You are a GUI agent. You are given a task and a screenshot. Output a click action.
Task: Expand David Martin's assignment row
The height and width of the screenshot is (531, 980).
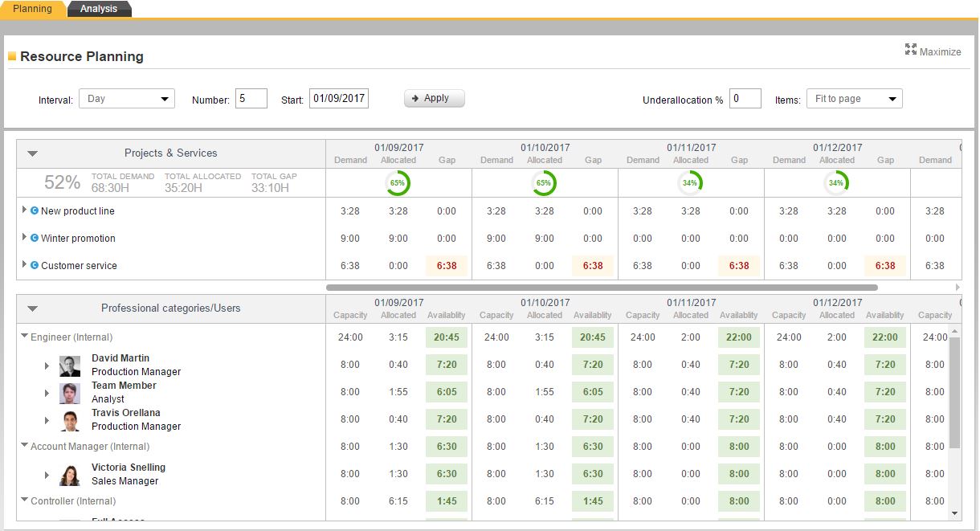click(47, 366)
